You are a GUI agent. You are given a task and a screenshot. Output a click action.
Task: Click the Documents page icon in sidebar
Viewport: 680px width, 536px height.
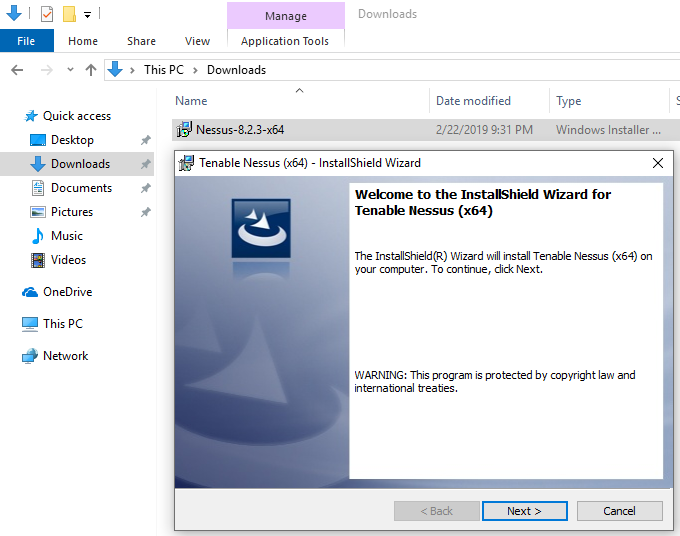click(38, 188)
